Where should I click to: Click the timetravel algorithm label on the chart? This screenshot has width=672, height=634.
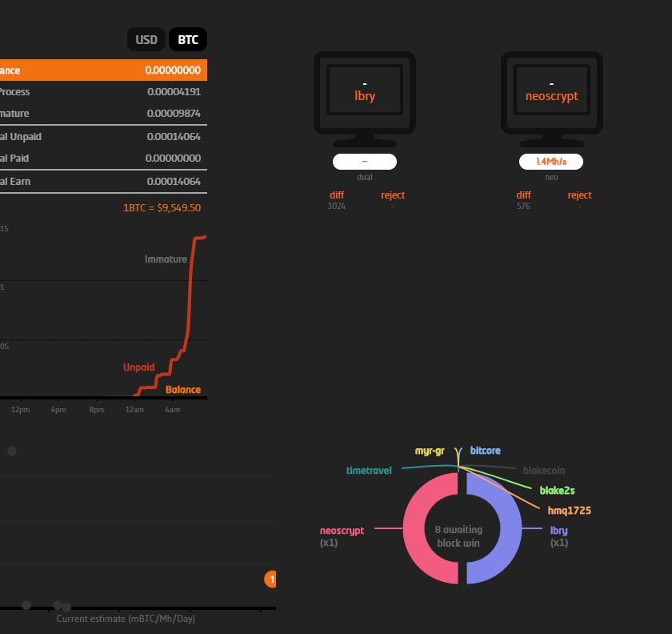pyautogui.click(x=367, y=471)
